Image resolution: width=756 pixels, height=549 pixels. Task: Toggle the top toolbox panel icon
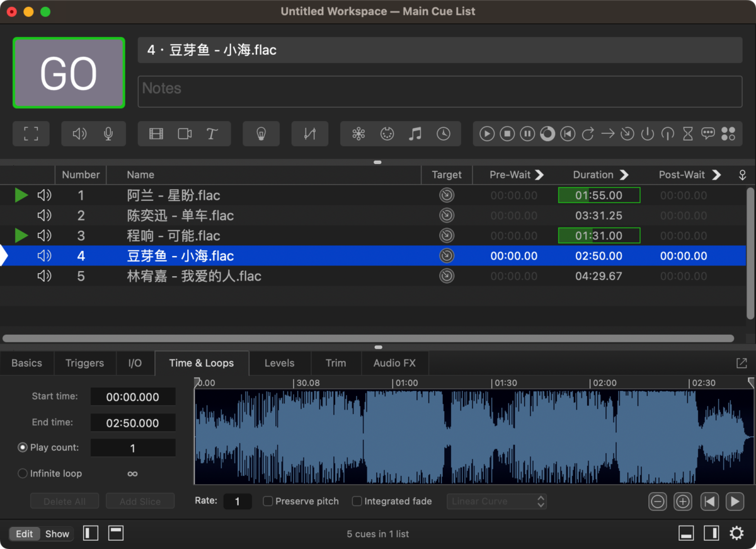(116, 533)
